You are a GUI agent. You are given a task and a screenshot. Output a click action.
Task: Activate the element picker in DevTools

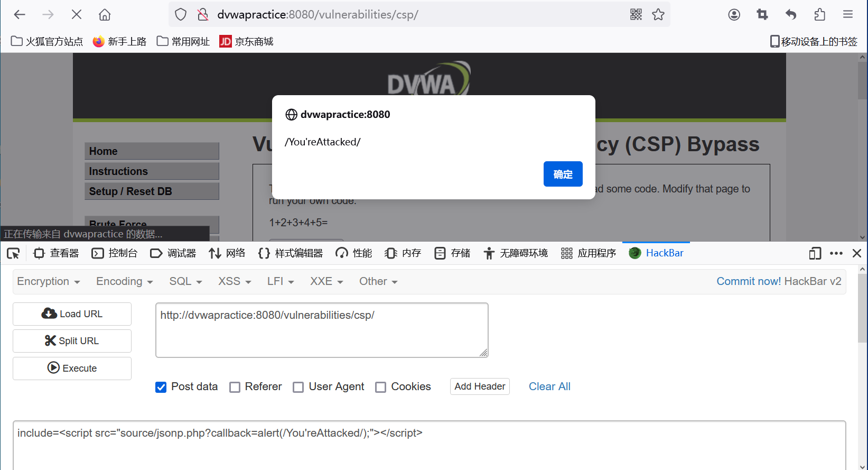(13, 254)
